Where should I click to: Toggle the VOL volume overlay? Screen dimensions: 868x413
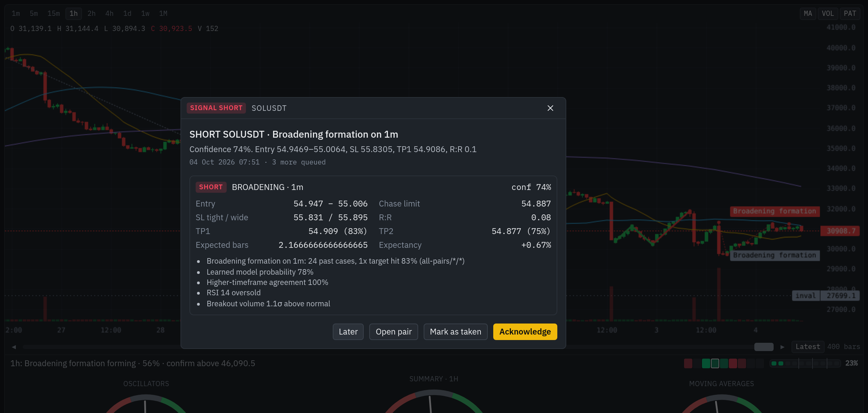828,13
